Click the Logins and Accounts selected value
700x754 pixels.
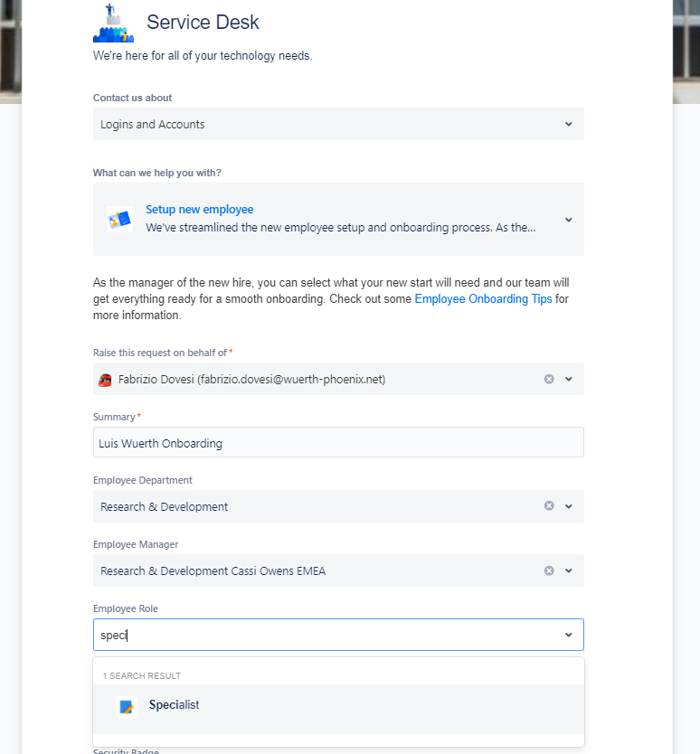[x=153, y=125]
